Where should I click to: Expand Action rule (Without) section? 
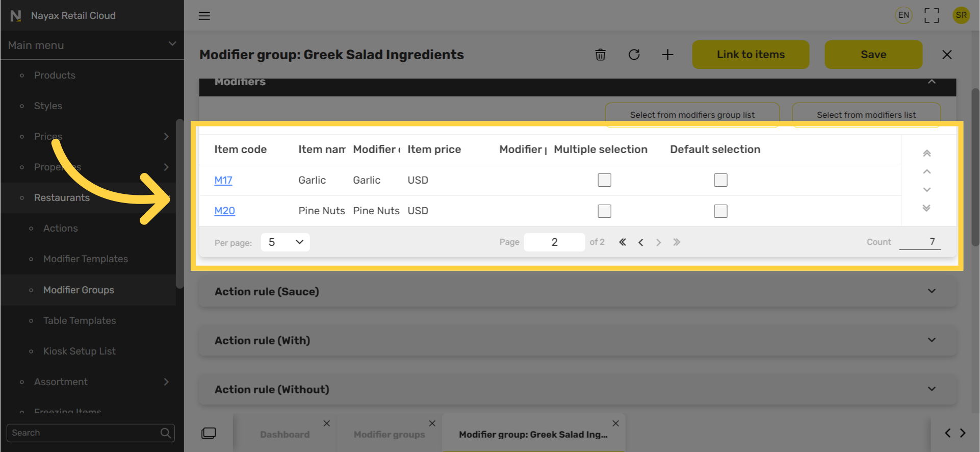(x=578, y=389)
